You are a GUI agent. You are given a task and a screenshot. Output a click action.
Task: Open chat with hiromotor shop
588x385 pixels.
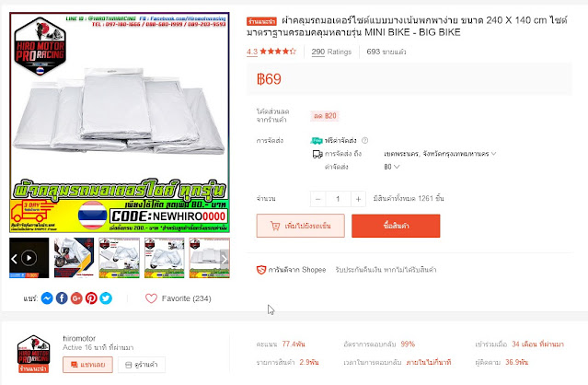[x=87, y=365]
